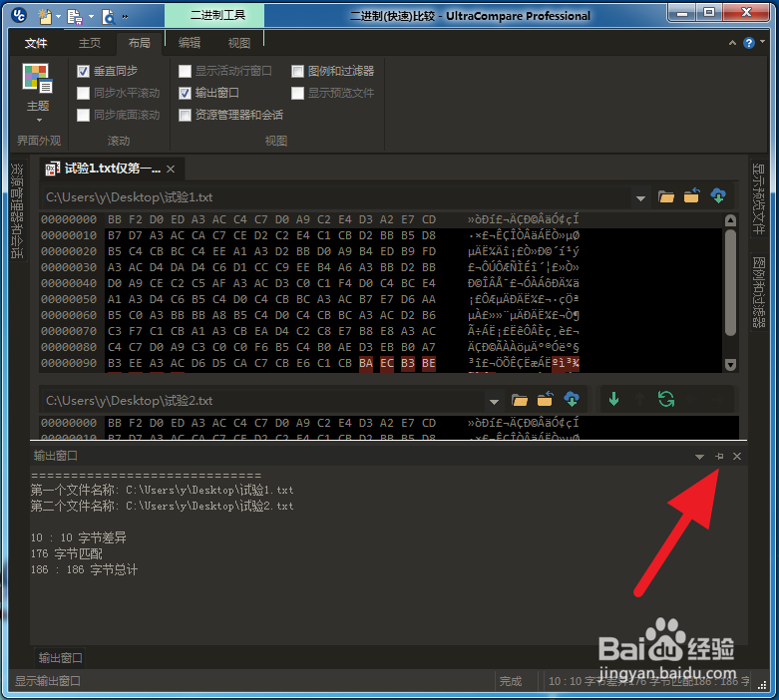Select the 输出窗口 bottom tab
Viewport: 779px width, 700px height.
tap(60, 658)
